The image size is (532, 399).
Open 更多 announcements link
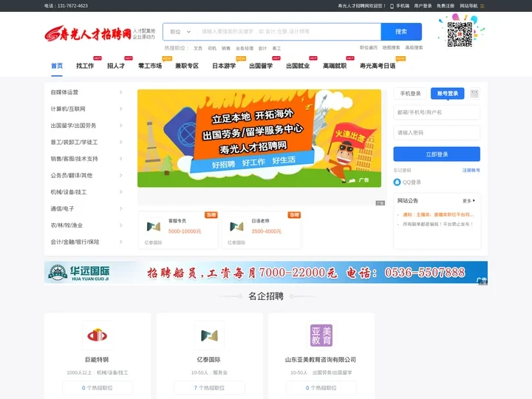pos(468,201)
